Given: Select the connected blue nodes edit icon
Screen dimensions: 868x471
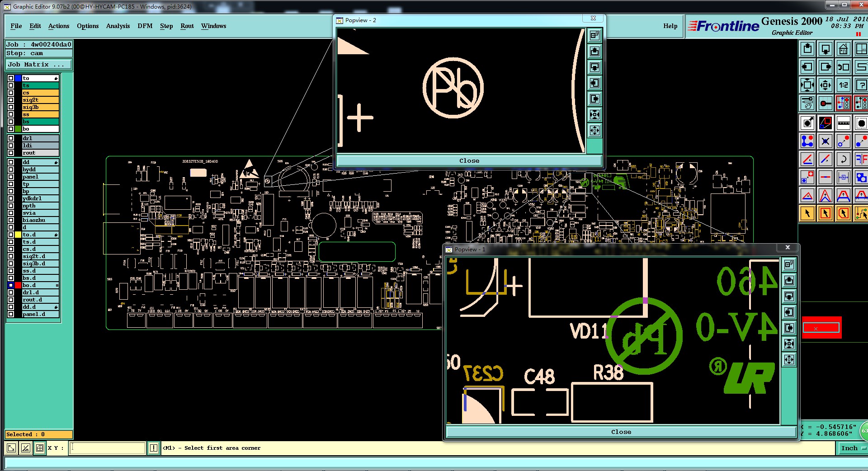Looking at the screenshot, I should [807, 141].
